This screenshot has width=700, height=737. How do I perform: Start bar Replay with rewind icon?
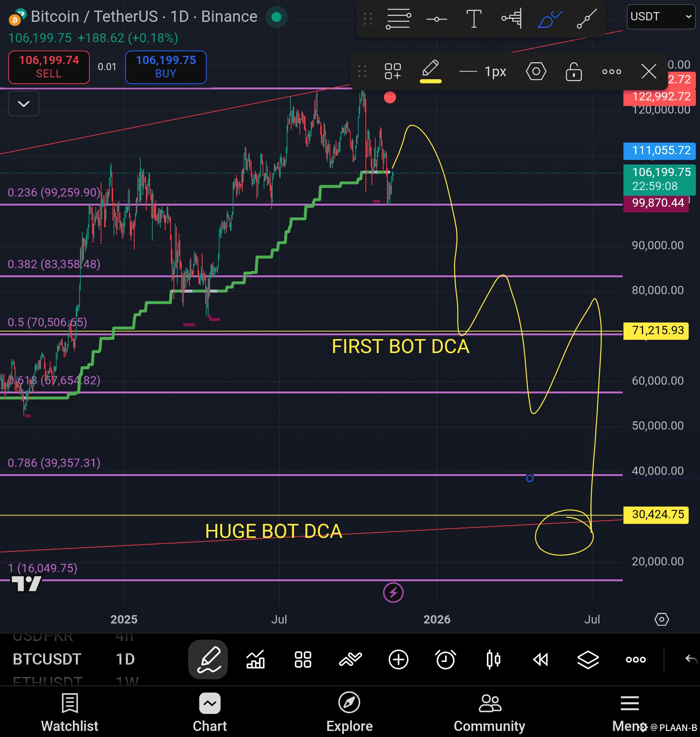pyautogui.click(x=540, y=659)
